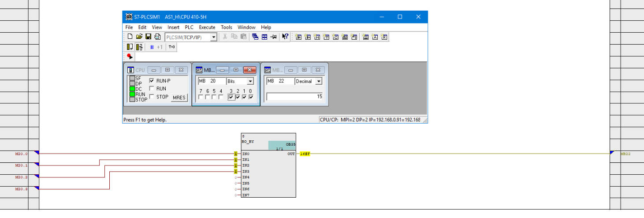Enable the STOP checkbox in the CPU panel
Image resolution: width=644 pixels, height=218 pixels.
coord(152,97)
